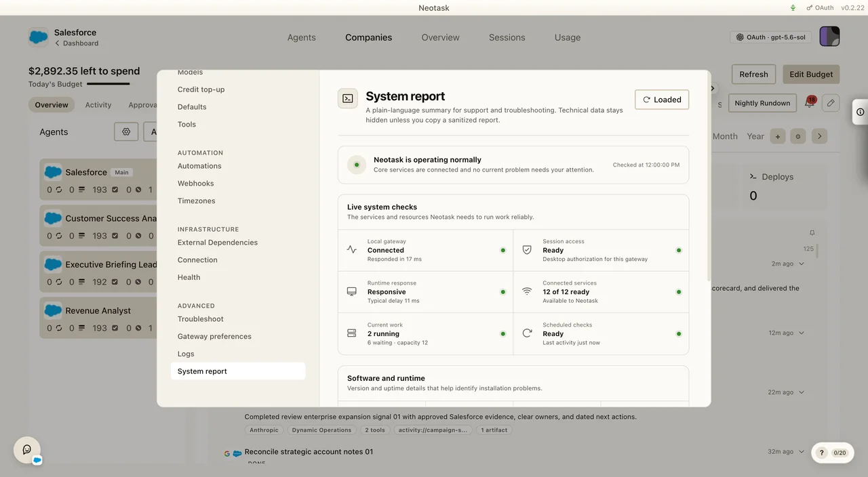Click the user avatar in the top right
The image size is (868, 477).
click(x=829, y=37)
